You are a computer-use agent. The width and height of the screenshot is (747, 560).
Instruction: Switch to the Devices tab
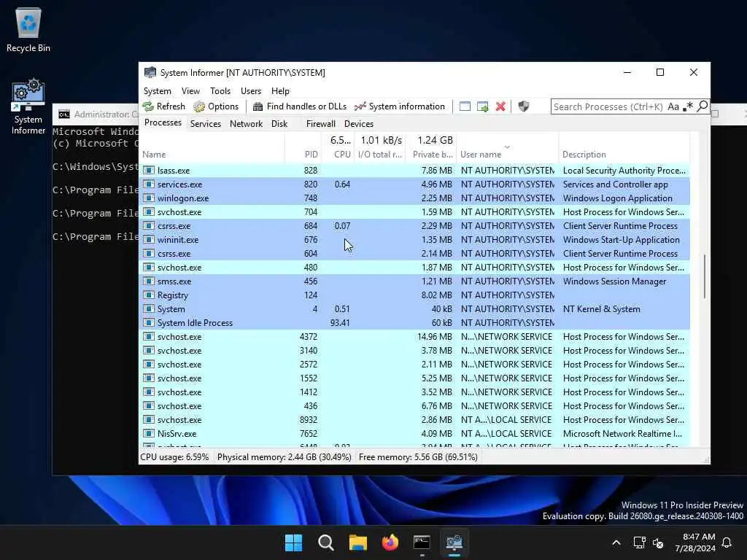point(359,124)
